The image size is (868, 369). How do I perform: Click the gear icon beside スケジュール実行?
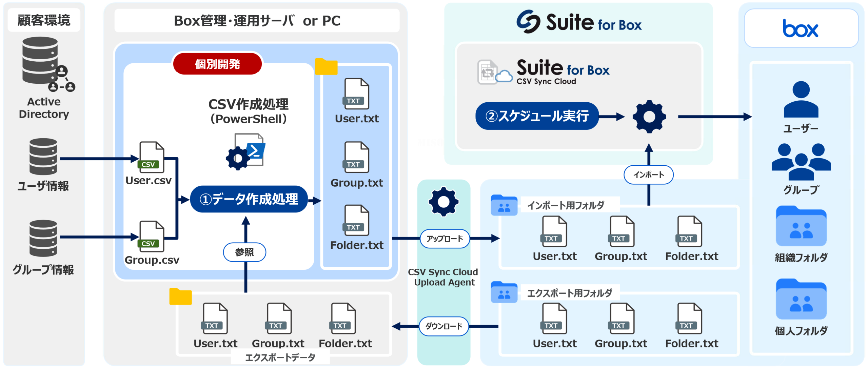click(x=649, y=117)
